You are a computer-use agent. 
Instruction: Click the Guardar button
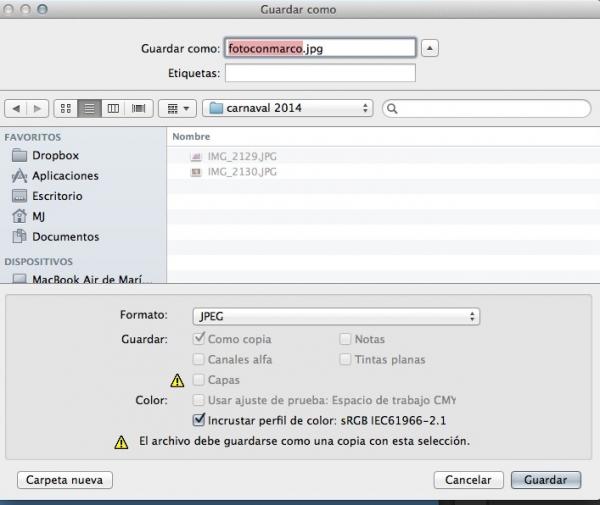point(546,480)
